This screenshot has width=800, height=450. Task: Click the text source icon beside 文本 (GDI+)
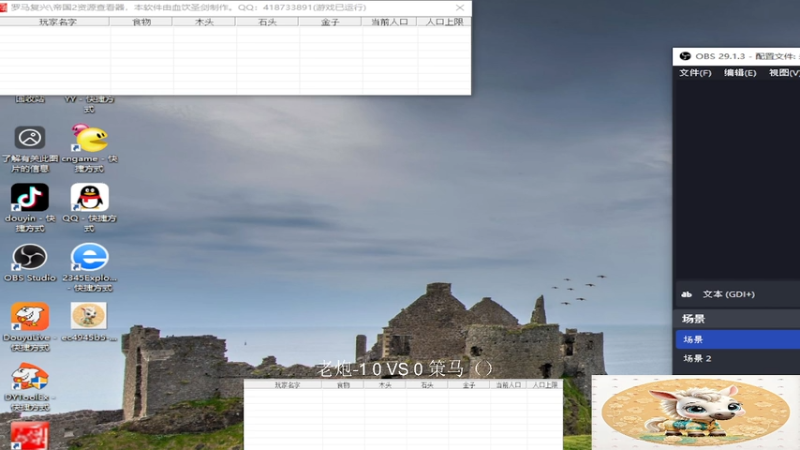[687, 294]
